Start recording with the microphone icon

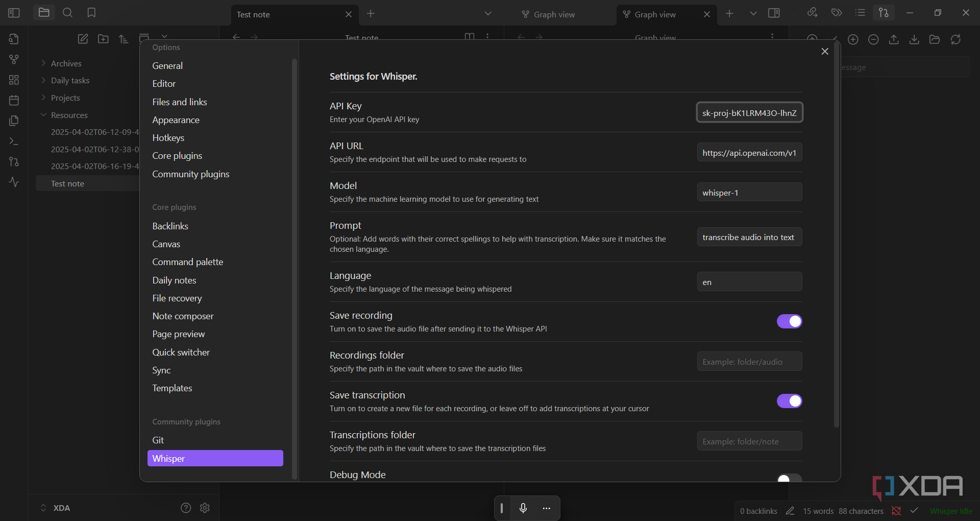523,508
